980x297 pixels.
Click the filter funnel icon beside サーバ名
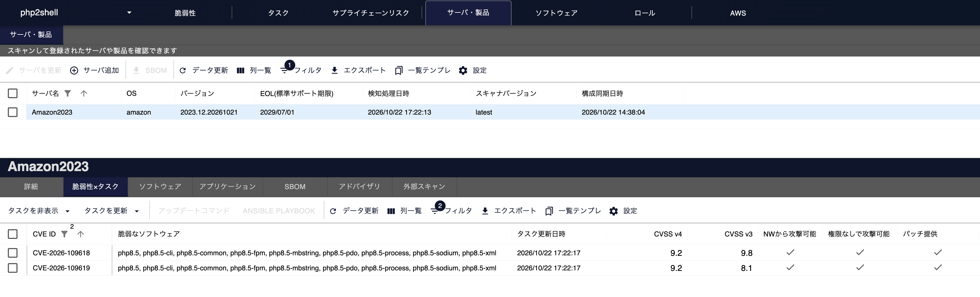(67, 93)
